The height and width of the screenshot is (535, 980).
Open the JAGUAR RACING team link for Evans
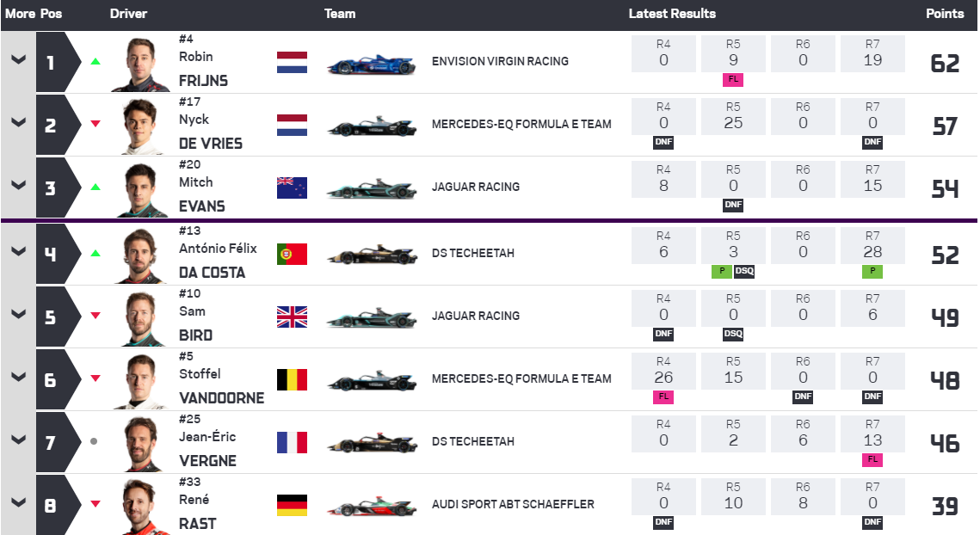pos(476,187)
